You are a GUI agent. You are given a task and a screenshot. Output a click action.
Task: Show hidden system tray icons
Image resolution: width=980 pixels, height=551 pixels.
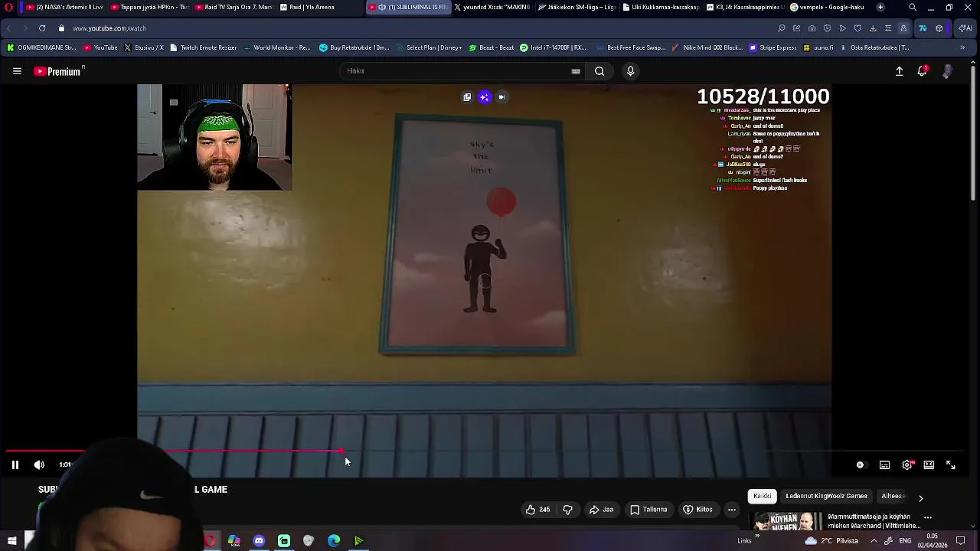coord(874,541)
